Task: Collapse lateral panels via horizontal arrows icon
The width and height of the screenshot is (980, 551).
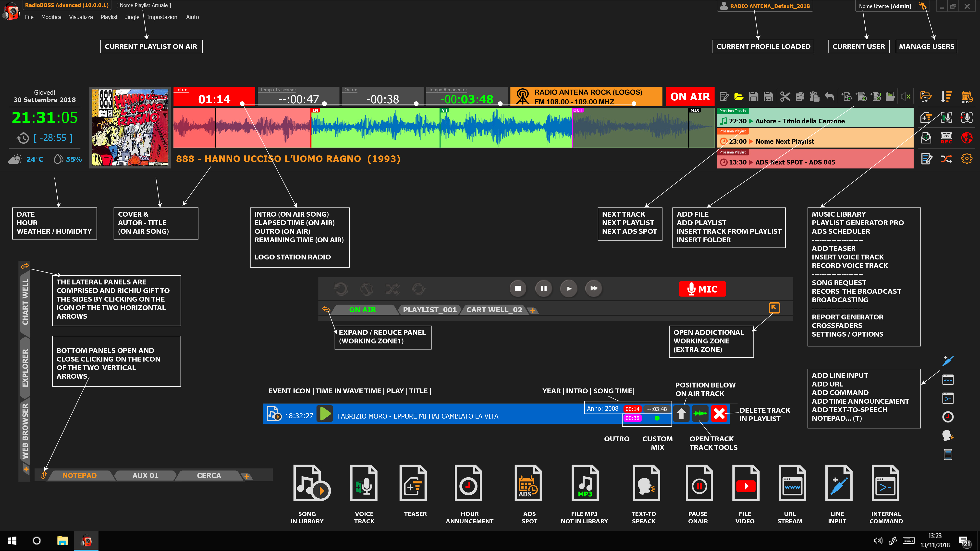Action: (x=25, y=266)
